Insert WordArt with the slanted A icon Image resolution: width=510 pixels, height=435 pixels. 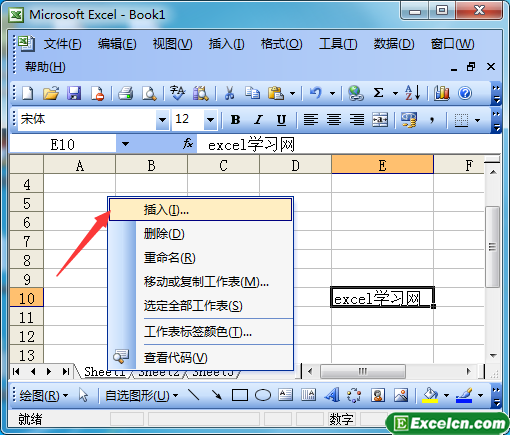pos(332,395)
